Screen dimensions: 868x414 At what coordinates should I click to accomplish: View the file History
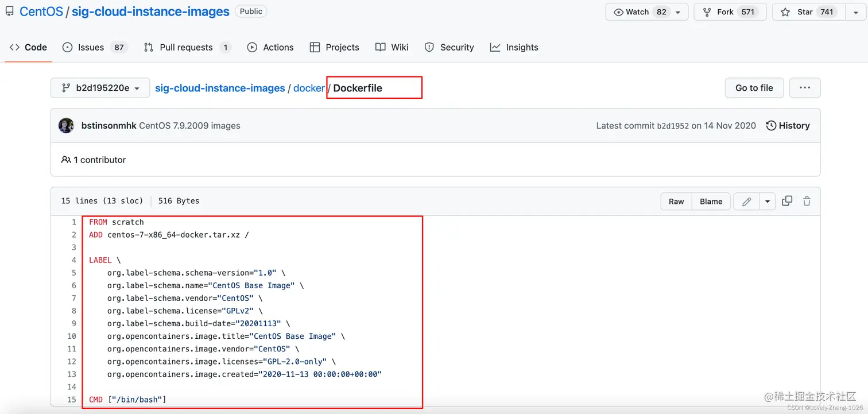788,126
